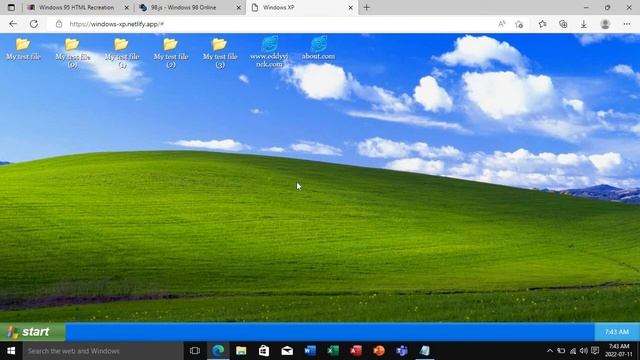Screen dimensions: 640x360
Task: Select the 'My test file (0)' folder
Action: click(72, 53)
